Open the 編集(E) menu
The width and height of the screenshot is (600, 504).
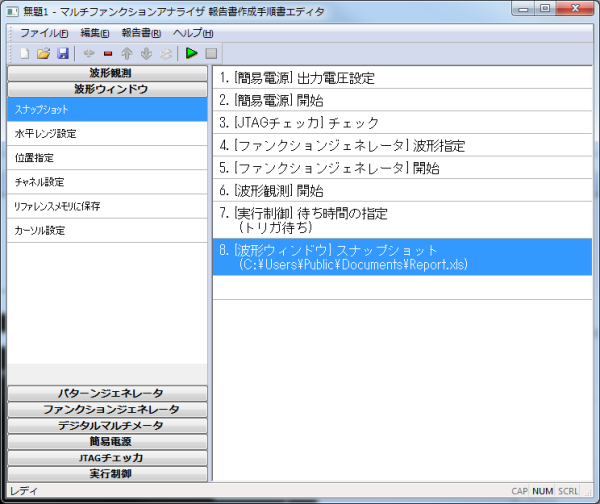(x=95, y=33)
